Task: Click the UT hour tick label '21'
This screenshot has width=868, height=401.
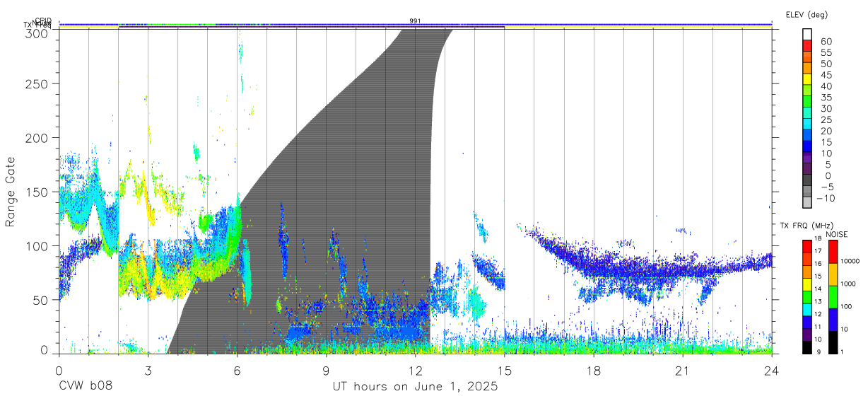Action: point(683,371)
